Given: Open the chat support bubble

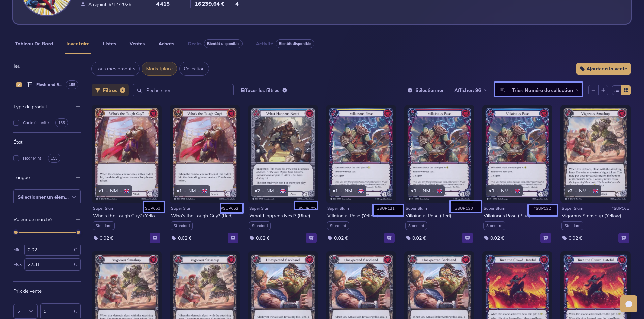Looking at the screenshot, I should click(x=629, y=304).
